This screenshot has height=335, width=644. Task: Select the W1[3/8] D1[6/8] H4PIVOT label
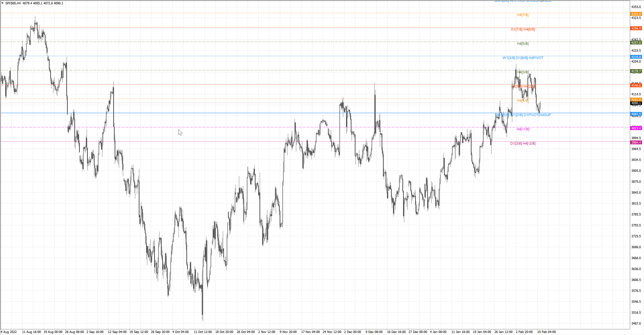[x=523, y=58]
